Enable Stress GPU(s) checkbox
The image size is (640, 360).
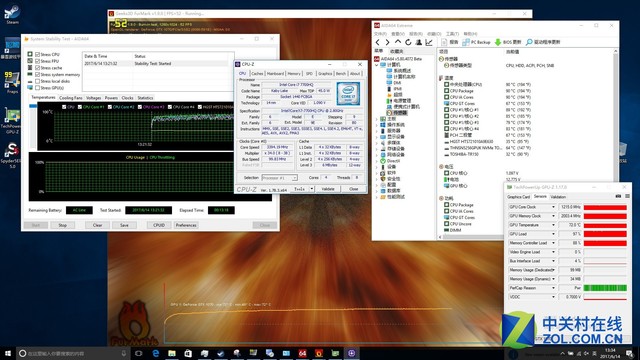coord(38,88)
